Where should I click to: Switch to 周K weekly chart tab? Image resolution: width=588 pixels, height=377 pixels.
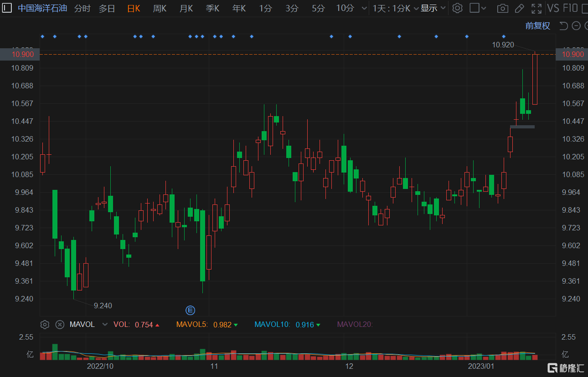pyautogui.click(x=160, y=8)
